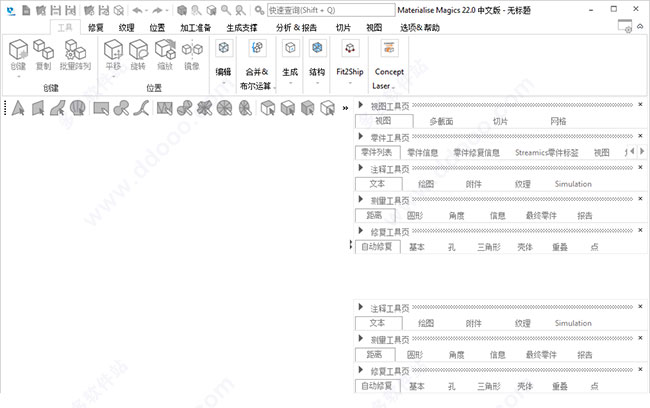Viewport: 650px width, 408px height.
Task: Click the undo arrow in quick access toolbar
Action: [137, 10]
